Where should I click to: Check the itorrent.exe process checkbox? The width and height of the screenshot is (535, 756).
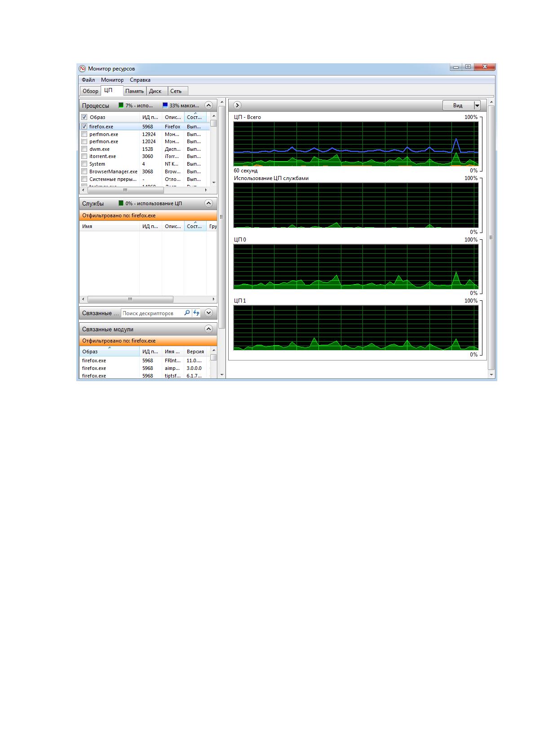tap(84, 156)
